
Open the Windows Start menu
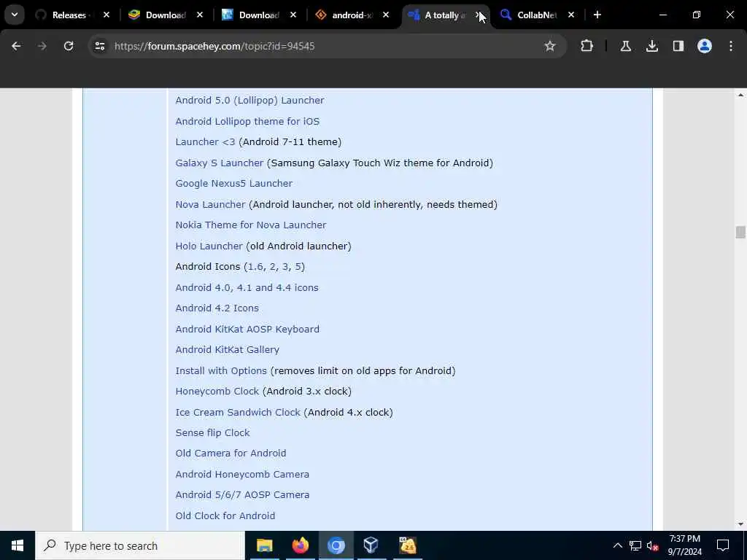click(18, 545)
